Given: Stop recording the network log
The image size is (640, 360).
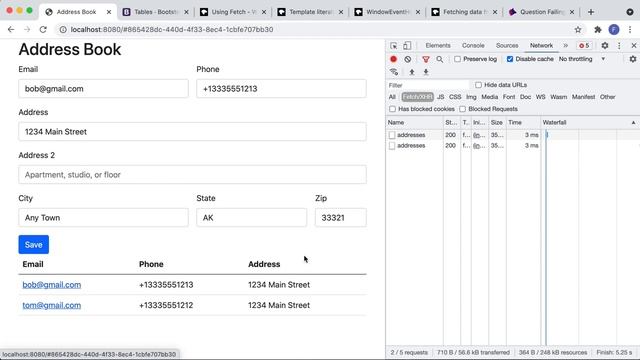Looking at the screenshot, I should [x=393, y=59].
